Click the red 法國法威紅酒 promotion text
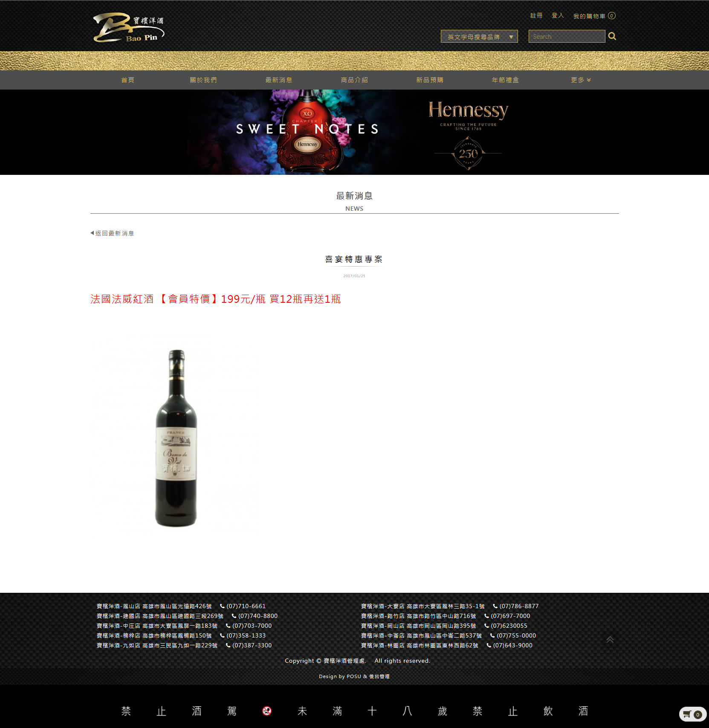This screenshot has width=709, height=728. coord(216,299)
